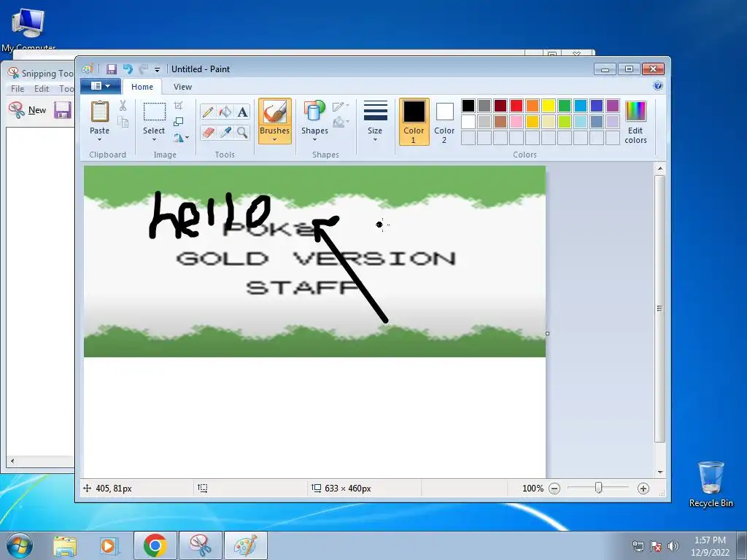Expand the Paste dropdown arrow
This screenshot has width=747, height=560.
[99, 139]
